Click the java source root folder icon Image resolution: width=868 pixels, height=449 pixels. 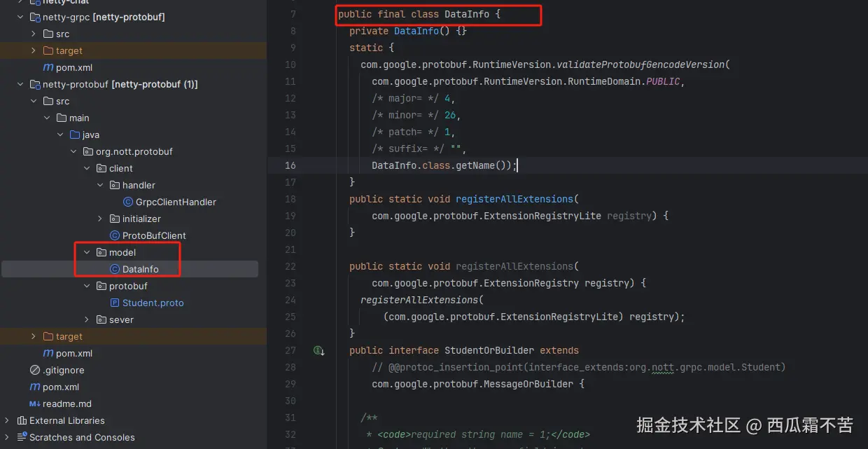pyautogui.click(x=75, y=134)
